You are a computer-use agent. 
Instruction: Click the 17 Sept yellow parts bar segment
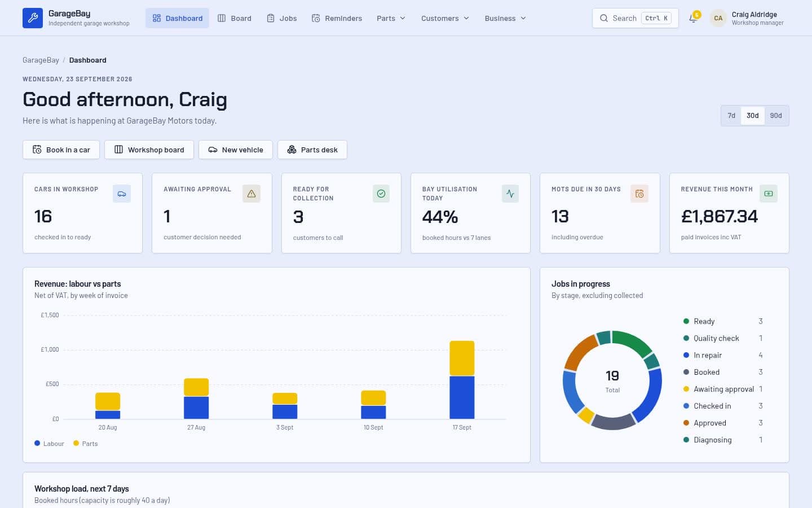pyautogui.click(x=462, y=358)
